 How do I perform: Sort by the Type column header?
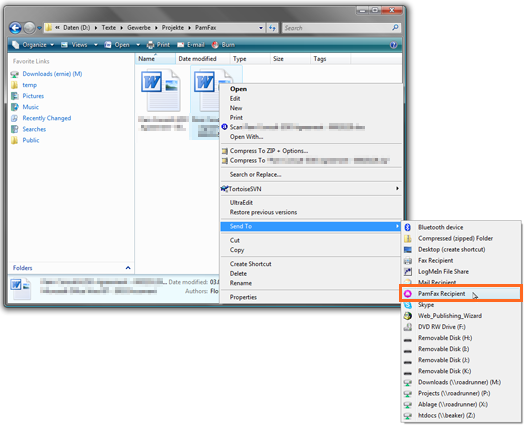250,59
